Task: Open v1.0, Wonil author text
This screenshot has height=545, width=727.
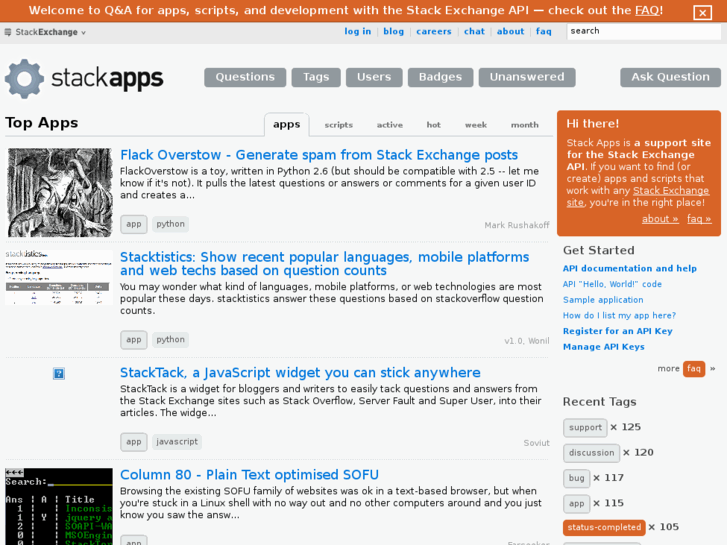Action: [x=527, y=341]
